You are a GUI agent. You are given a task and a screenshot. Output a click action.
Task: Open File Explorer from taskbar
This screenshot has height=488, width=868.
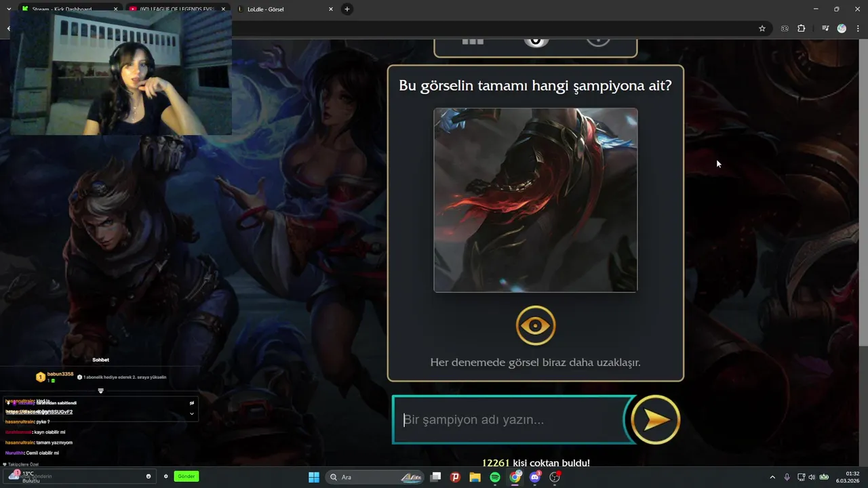pyautogui.click(x=475, y=477)
